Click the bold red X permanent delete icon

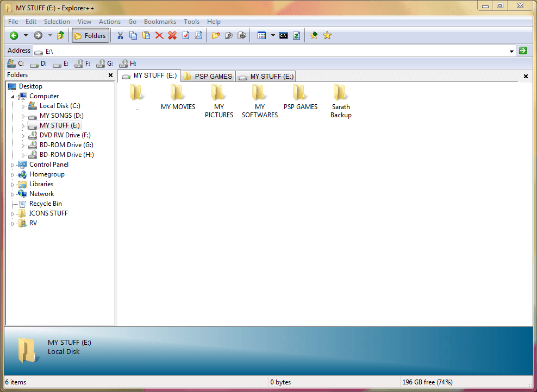(x=172, y=35)
